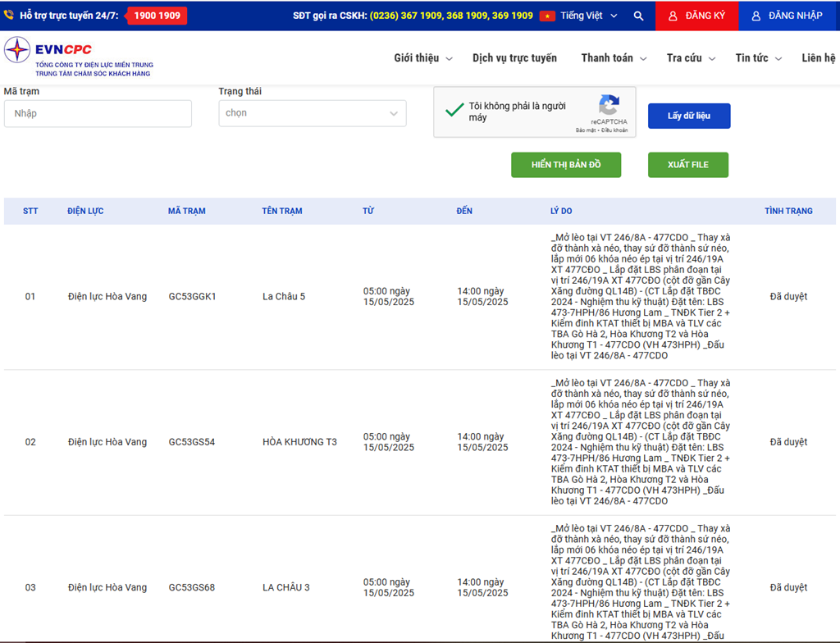
Task: Click the 1900 1909 hotline badge
Action: pos(157,16)
